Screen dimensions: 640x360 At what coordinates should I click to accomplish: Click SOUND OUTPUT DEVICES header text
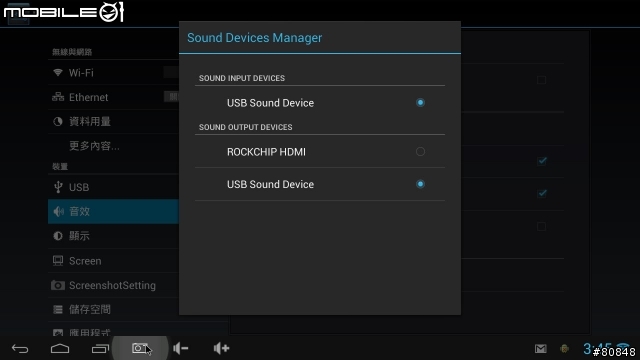click(x=245, y=127)
